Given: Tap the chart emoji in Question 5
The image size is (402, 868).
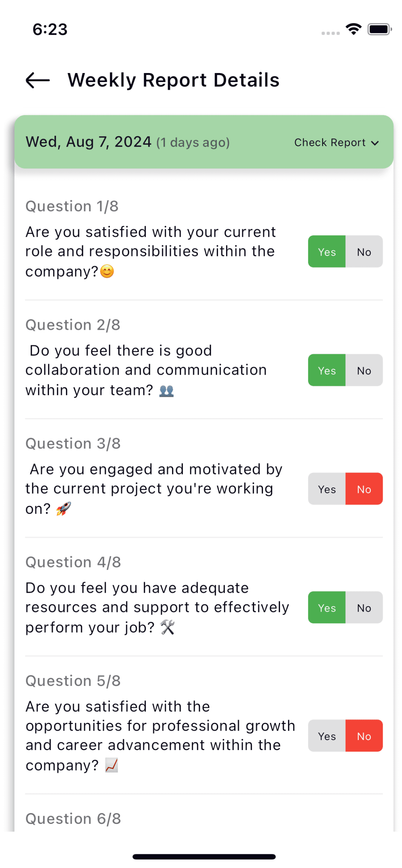Looking at the screenshot, I should pos(111,765).
